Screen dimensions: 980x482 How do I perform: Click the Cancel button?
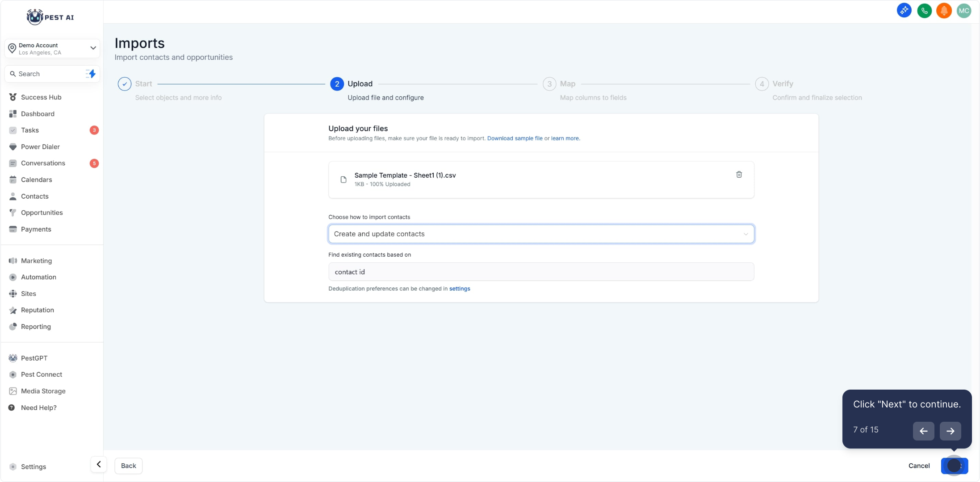point(919,466)
